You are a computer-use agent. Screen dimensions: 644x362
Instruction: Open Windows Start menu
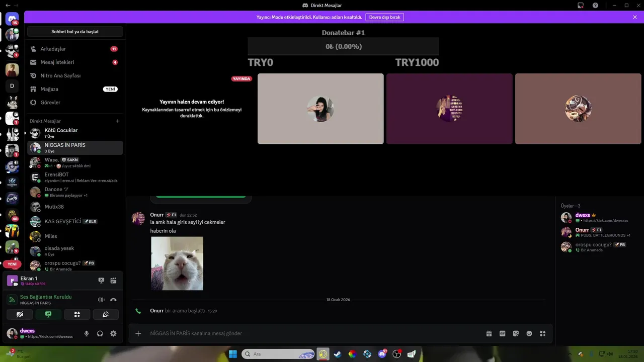(x=233, y=354)
